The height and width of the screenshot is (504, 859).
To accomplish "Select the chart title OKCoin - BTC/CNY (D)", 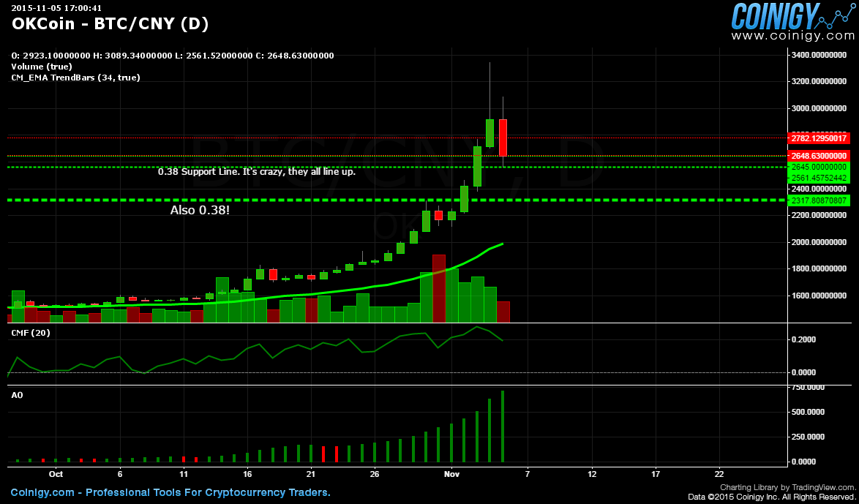I will 110,23.
